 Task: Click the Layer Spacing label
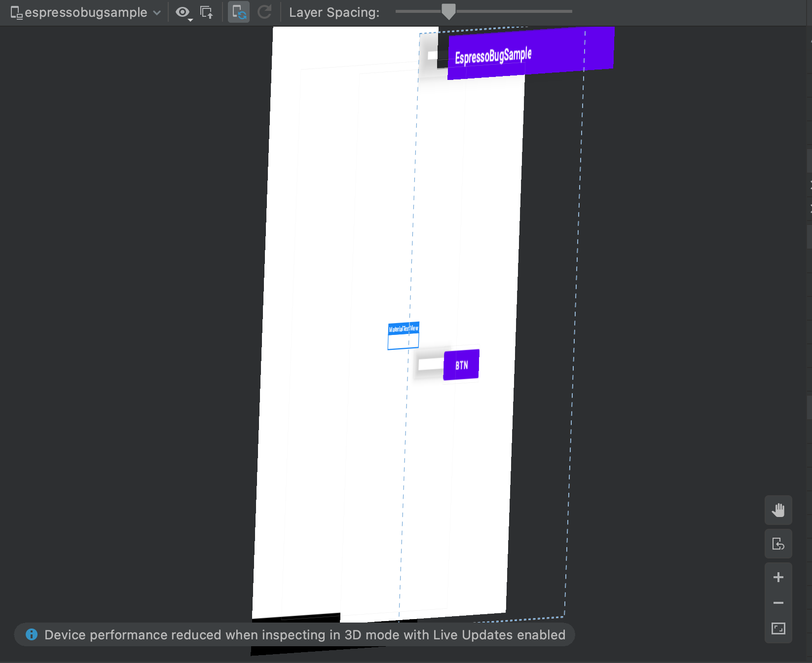point(334,12)
